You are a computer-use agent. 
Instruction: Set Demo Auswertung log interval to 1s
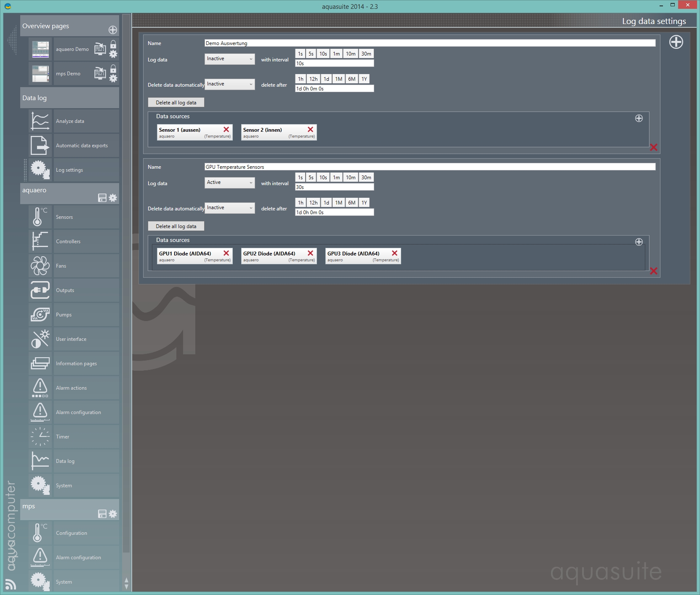tap(301, 54)
